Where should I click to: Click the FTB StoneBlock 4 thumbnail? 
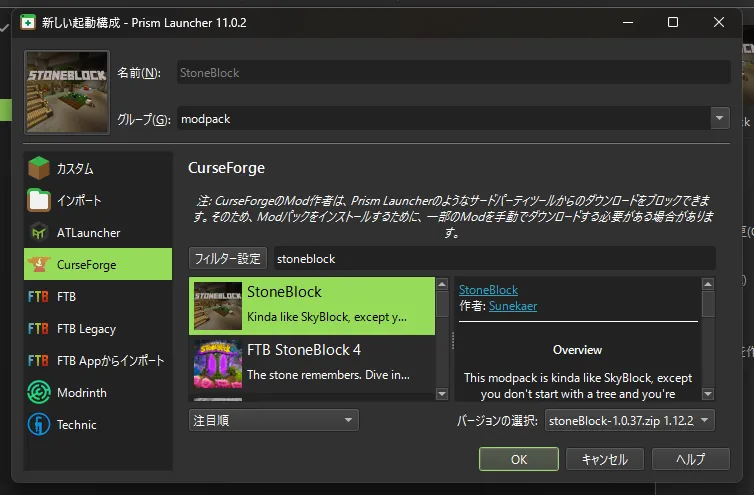pyautogui.click(x=218, y=364)
